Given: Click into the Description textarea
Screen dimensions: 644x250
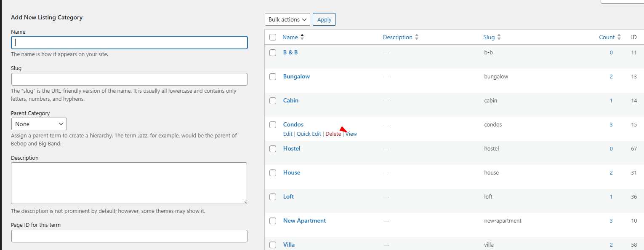Looking at the screenshot, I should 129,183.
